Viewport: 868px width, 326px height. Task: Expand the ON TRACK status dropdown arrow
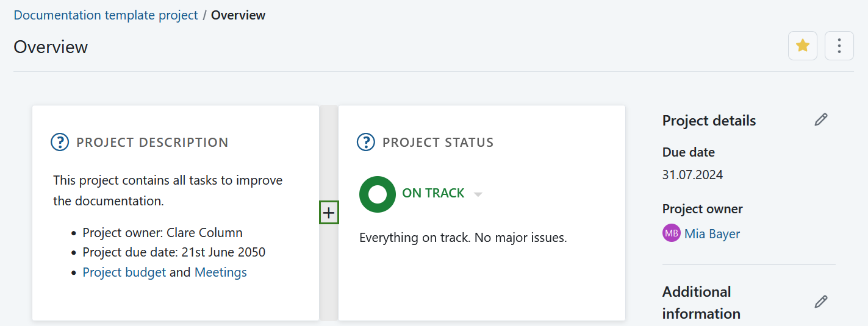point(478,194)
